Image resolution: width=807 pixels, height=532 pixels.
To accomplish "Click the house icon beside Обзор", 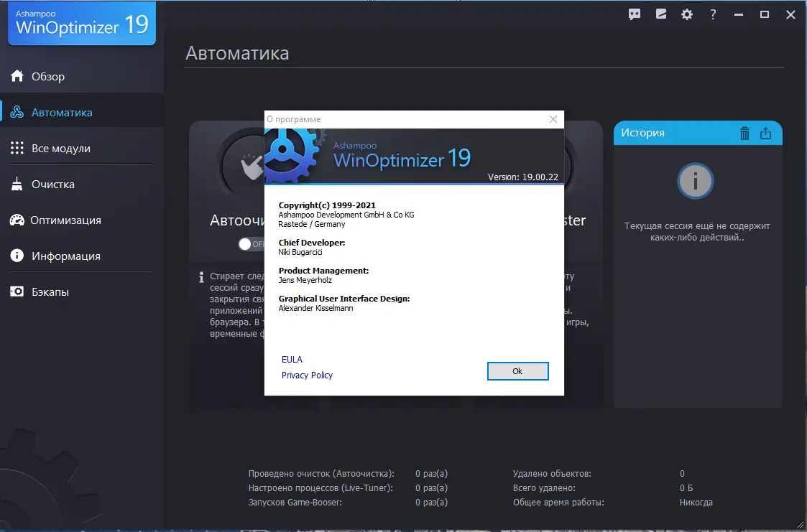I will [17, 76].
